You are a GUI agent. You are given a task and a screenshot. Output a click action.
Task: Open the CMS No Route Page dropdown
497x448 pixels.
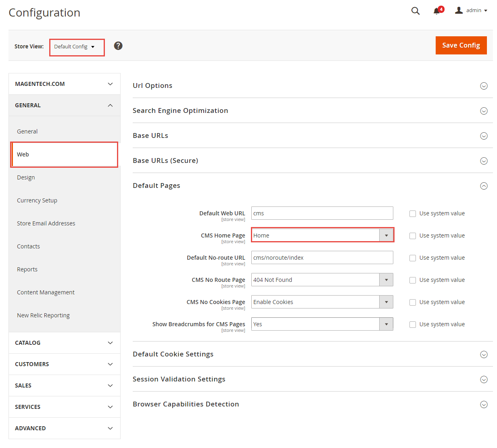pos(322,280)
